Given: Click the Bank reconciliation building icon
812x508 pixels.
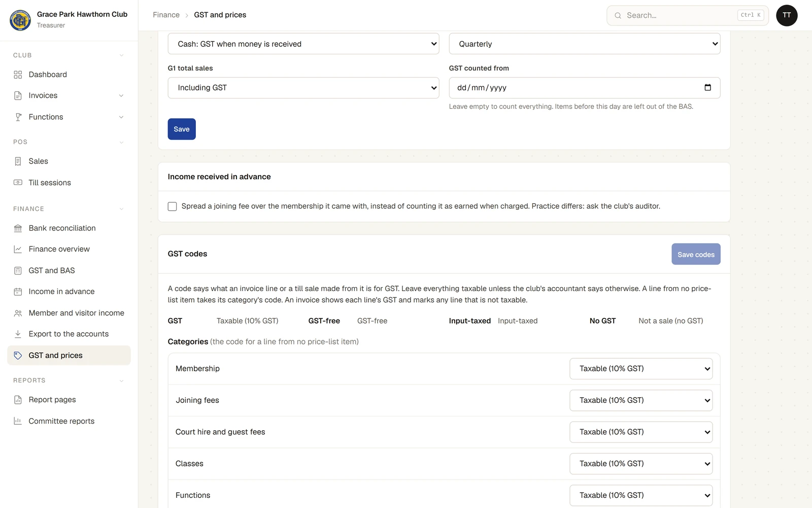Looking at the screenshot, I should coord(18,228).
